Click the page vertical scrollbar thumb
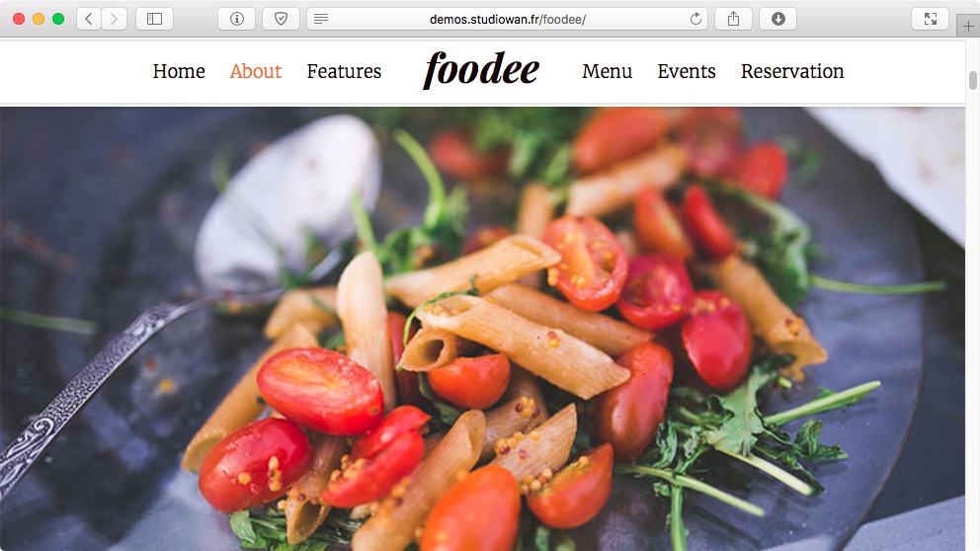 point(972,81)
